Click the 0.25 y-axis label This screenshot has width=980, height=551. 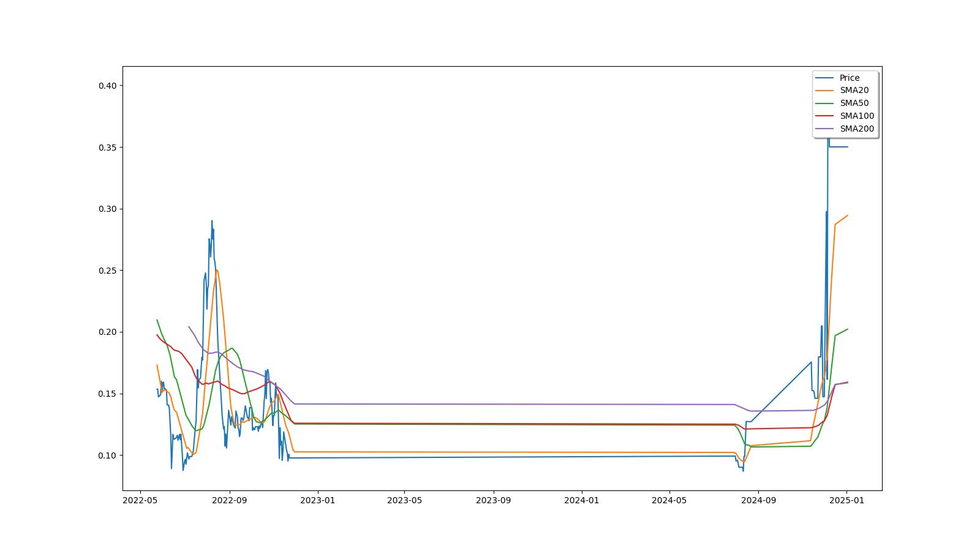coord(107,271)
